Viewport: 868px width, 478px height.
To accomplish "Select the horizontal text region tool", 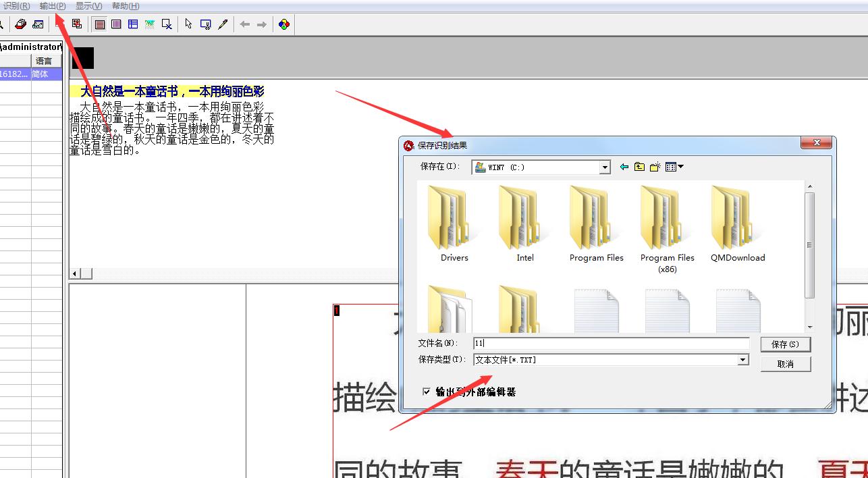I will pyautogui.click(x=99, y=24).
